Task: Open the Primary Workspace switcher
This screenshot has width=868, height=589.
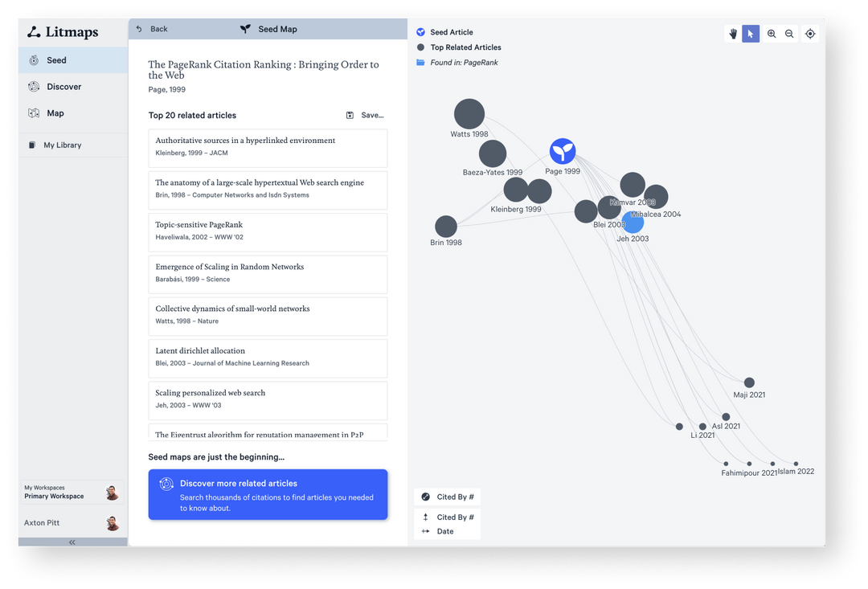Action: (x=72, y=492)
